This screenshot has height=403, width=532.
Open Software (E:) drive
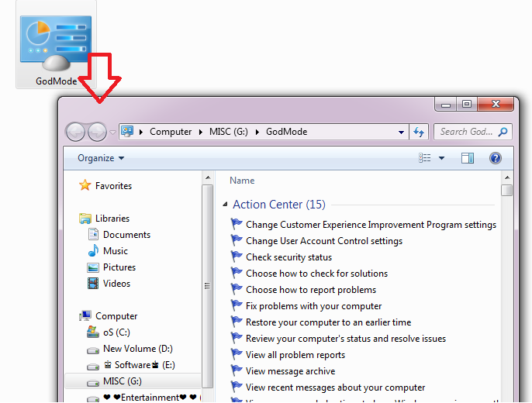[139, 365]
